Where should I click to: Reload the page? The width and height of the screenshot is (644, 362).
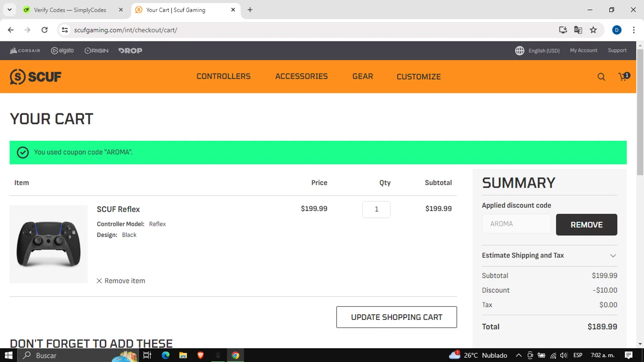pyautogui.click(x=45, y=30)
